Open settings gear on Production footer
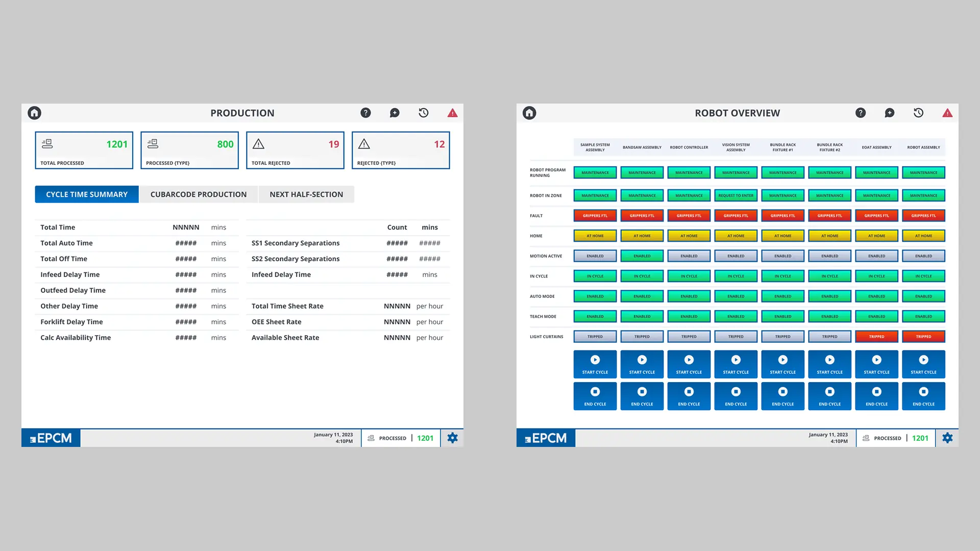Viewport: 980px width, 551px height. [452, 438]
